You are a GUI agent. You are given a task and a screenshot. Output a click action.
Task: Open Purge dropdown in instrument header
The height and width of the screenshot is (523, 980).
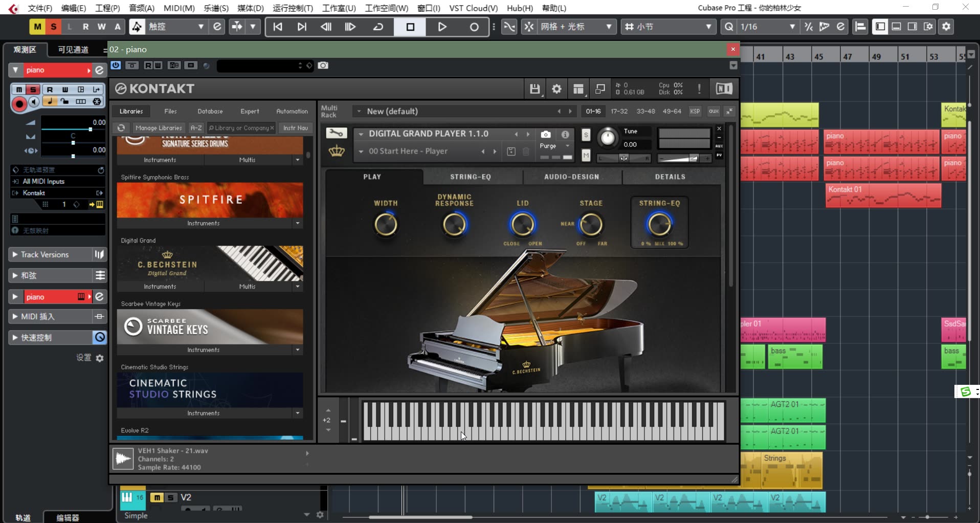point(555,146)
